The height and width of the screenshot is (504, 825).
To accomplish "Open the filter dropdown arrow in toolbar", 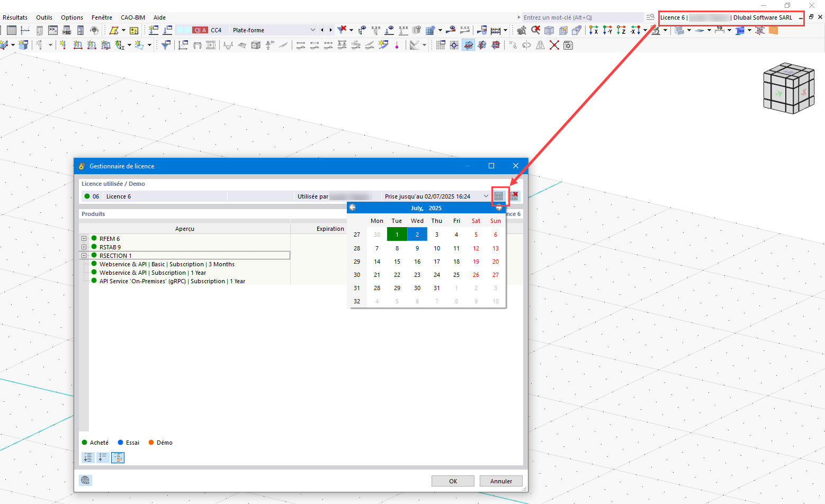I will tap(351, 30).
